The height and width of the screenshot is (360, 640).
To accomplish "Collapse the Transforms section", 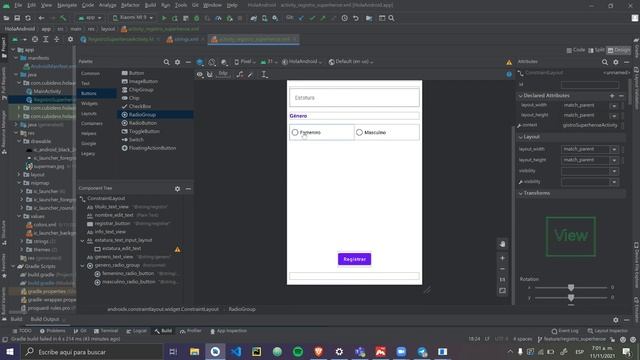I will point(520,193).
